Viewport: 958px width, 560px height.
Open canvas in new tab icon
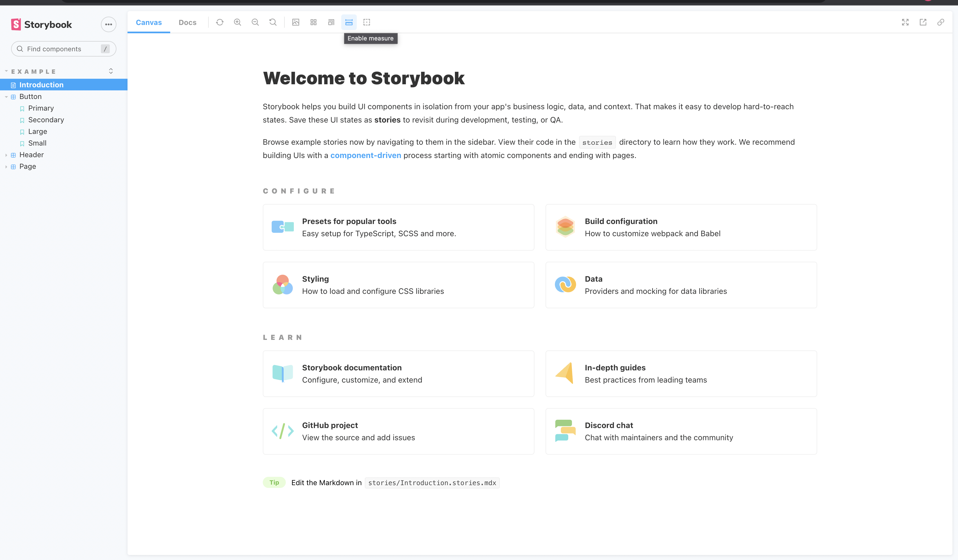click(x=923, y=22)
